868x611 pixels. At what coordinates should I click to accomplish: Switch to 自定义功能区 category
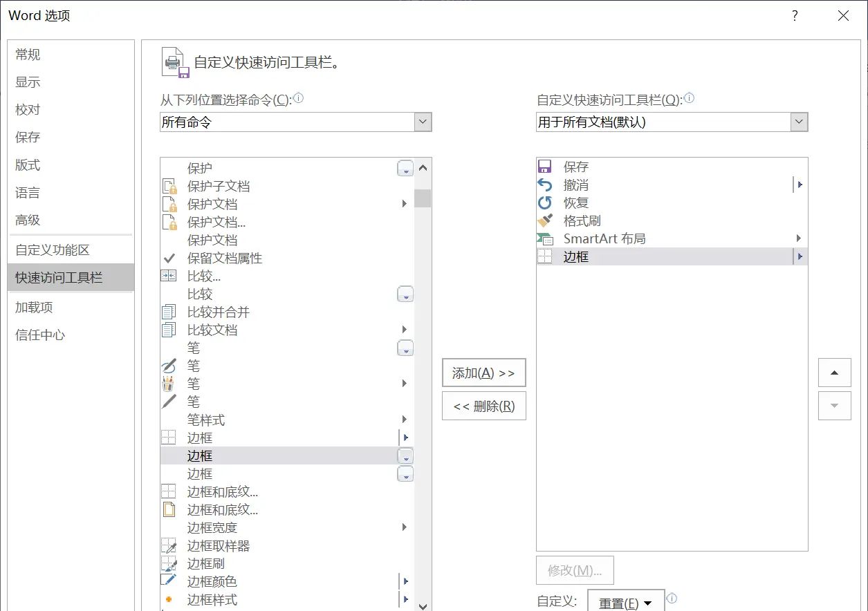point(71,250)
